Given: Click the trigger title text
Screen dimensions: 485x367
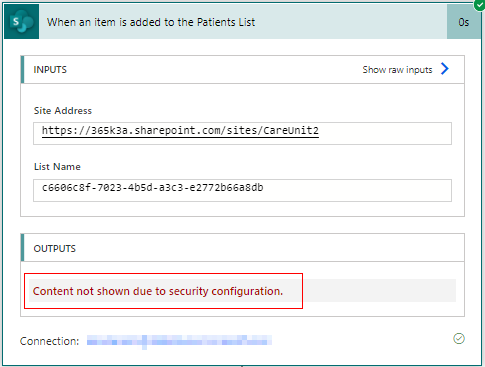Looking at the screenshot, I should coord(151,22).
